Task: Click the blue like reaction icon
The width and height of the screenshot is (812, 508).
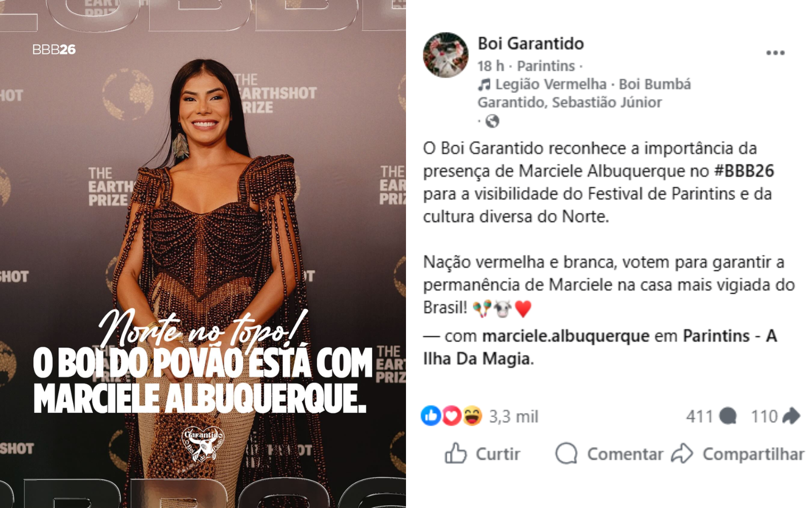Action: (431, 416)
